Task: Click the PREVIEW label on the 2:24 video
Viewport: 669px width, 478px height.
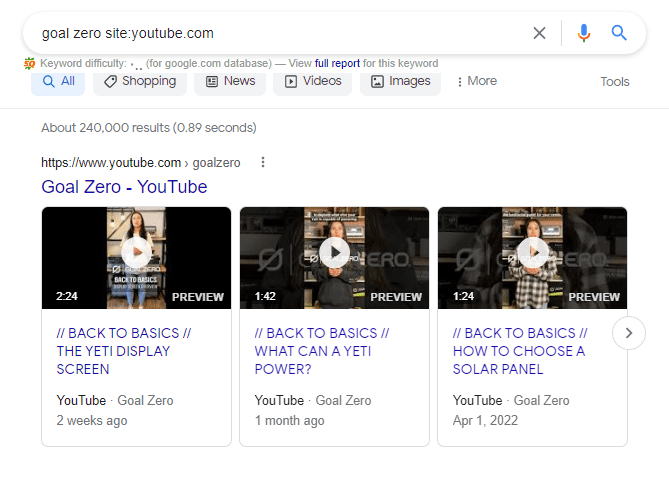Action: pos(198,297)
